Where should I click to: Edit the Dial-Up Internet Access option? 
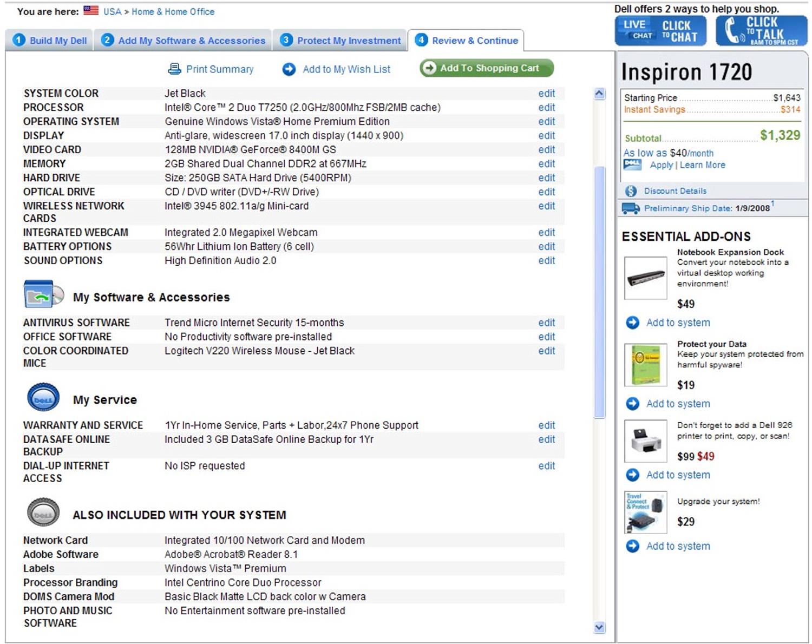point(547,466)
